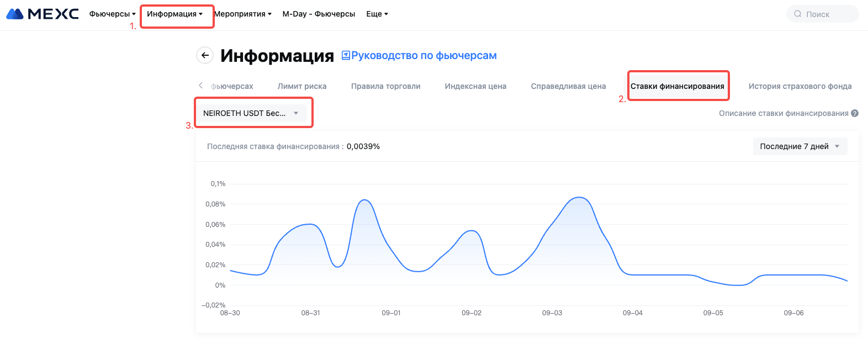Switch to the Лимит риска tab
The height and width of the screenshot is (339, 868).
click(x=302, y=86)
